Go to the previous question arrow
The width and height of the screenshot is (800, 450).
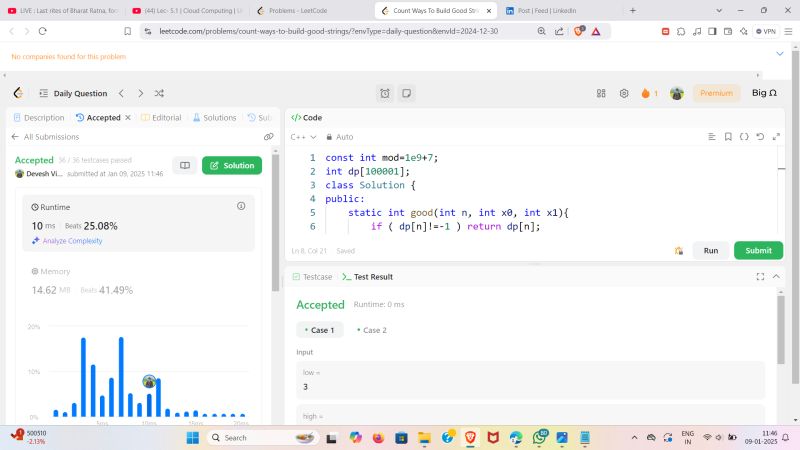[x=121, y=93]
